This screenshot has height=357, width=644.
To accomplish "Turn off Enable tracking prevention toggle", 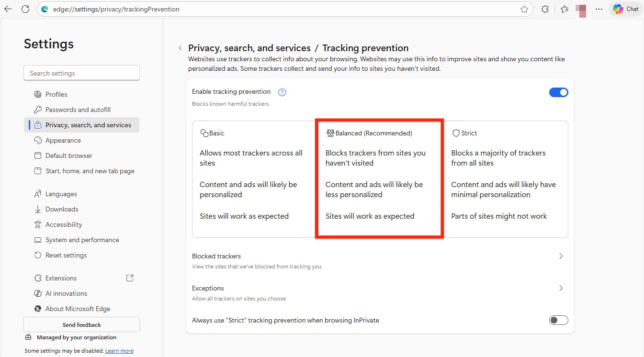I will click(558, 92).
